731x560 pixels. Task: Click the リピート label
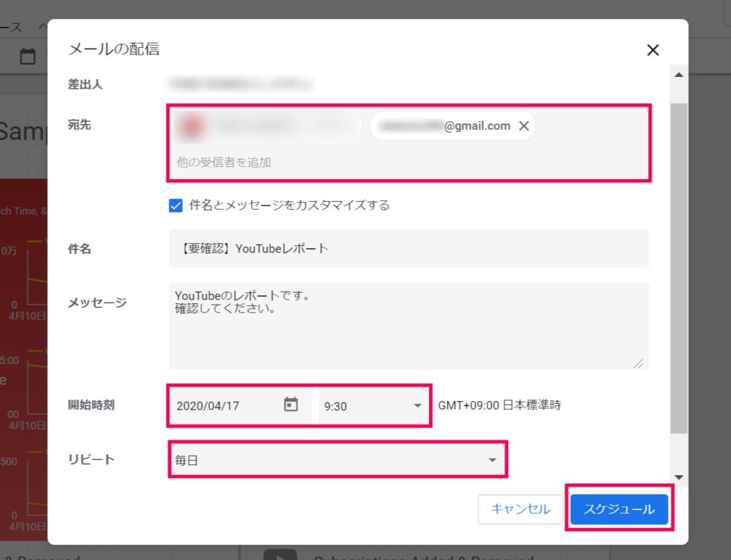tap(91, 459)
